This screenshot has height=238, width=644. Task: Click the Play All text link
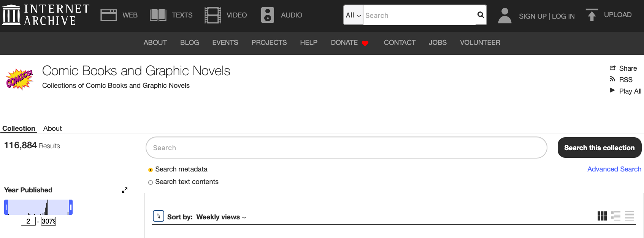(x=630, y=91)
